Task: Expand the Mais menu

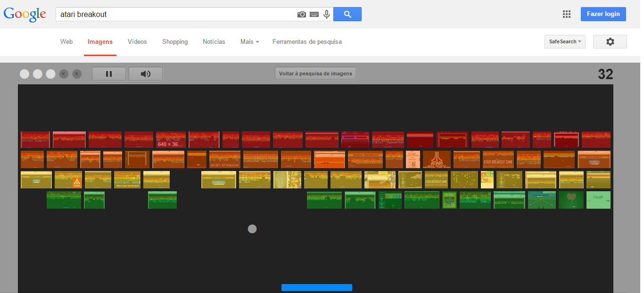Action: coord(250,41)
